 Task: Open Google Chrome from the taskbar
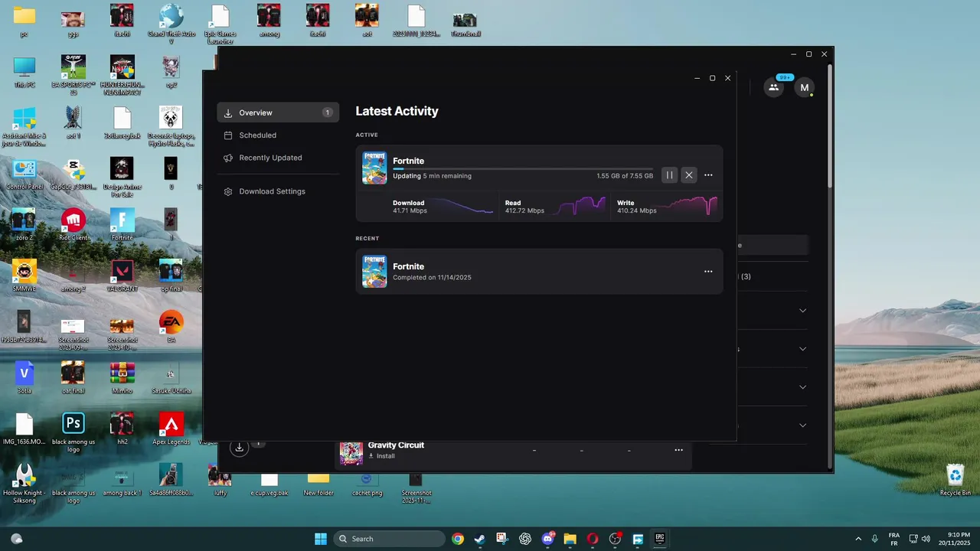click(458, 539)
